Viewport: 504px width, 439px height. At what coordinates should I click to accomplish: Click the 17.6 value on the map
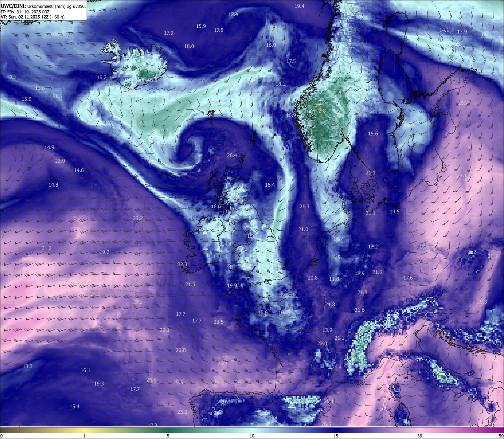408,278
